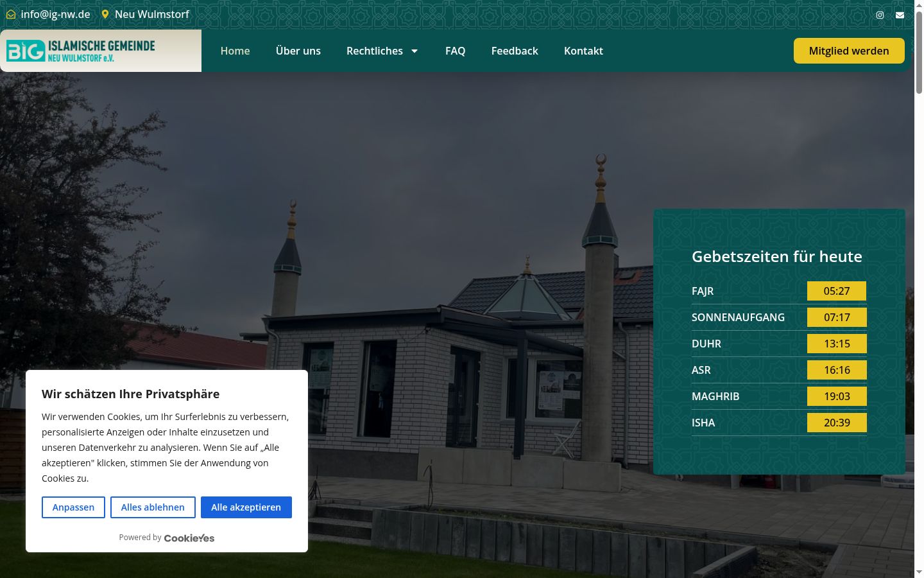Click the Neu Wulmstorf location text
The image size is (924, 578).
tap(152, 14)
